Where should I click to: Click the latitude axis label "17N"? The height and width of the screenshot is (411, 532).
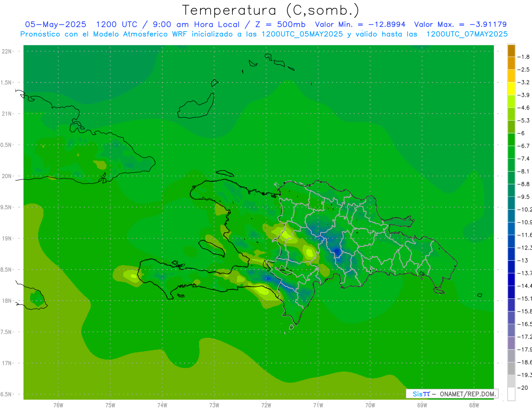pyautogui.click(x=8, y=363)
